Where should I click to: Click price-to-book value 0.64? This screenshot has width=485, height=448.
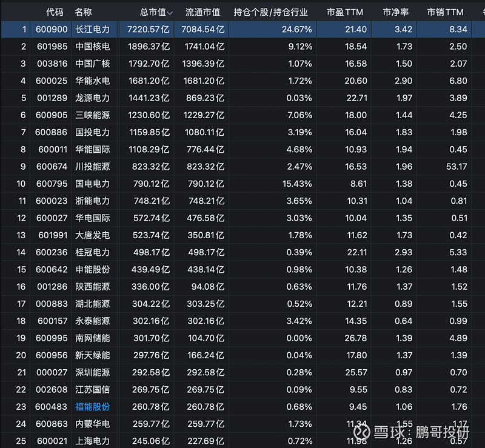point(403,321)
